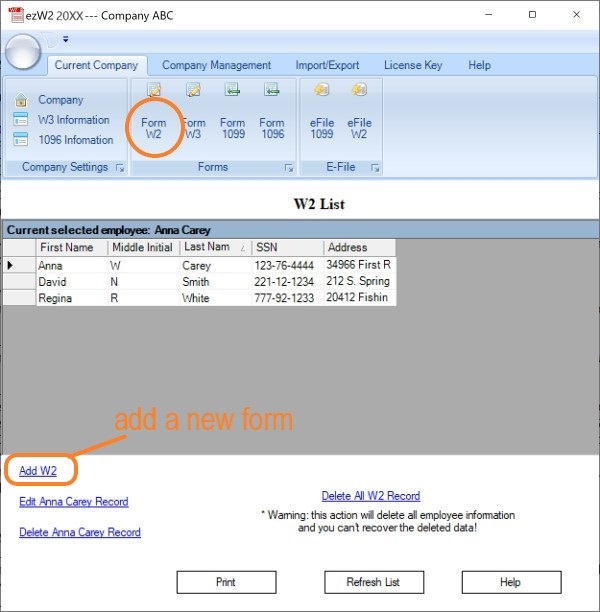600x612 pixels.
Task: Select the Regina row header selector
Action: point(20,298)
